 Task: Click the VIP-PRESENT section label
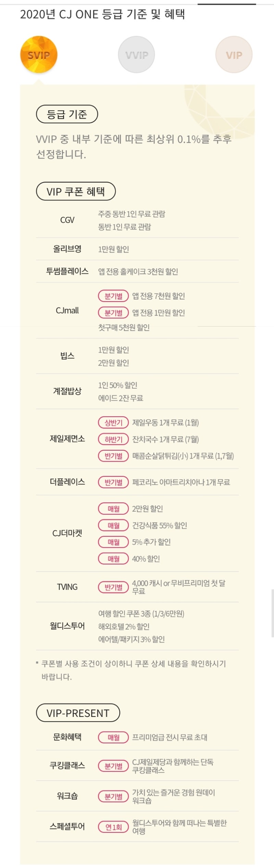click(78, 712)
